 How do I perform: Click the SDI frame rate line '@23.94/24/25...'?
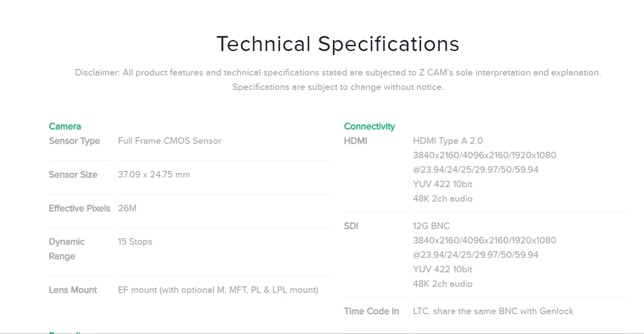475,255
